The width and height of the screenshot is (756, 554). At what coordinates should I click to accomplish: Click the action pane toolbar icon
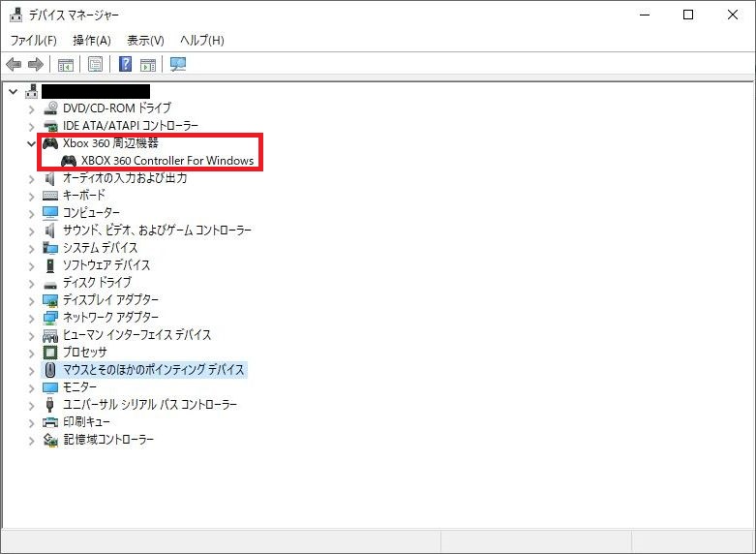point(148,64)
